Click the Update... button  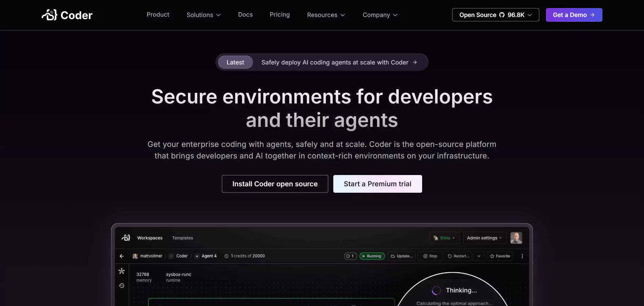coord(401,256)
